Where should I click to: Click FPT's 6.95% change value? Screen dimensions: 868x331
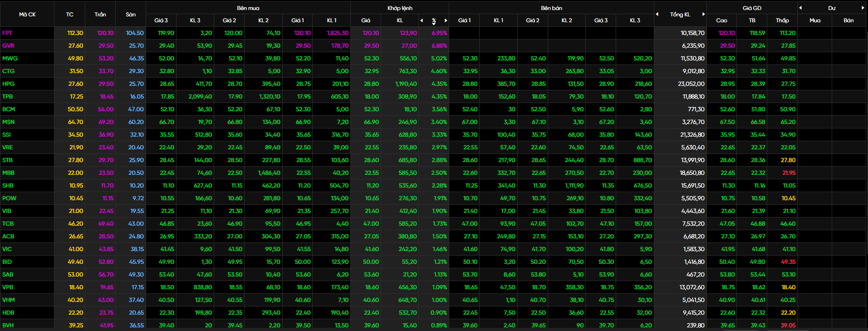coord(439,33)
